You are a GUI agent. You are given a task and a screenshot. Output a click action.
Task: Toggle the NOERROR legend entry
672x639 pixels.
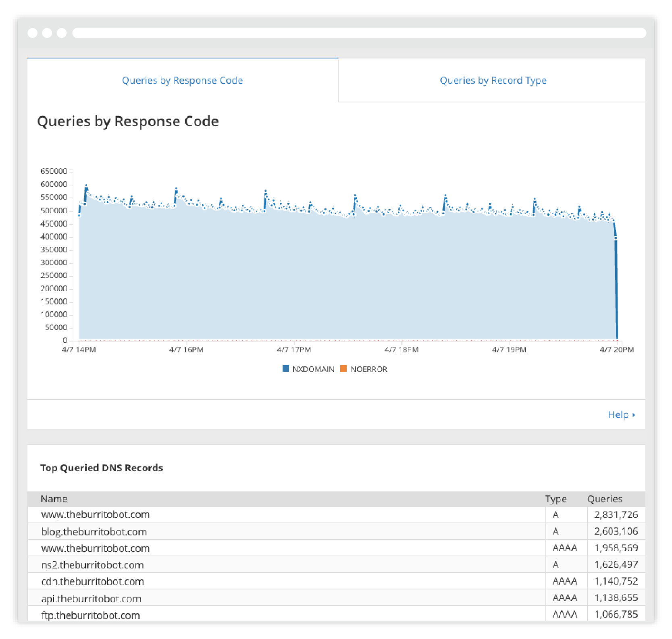(368, 369)
